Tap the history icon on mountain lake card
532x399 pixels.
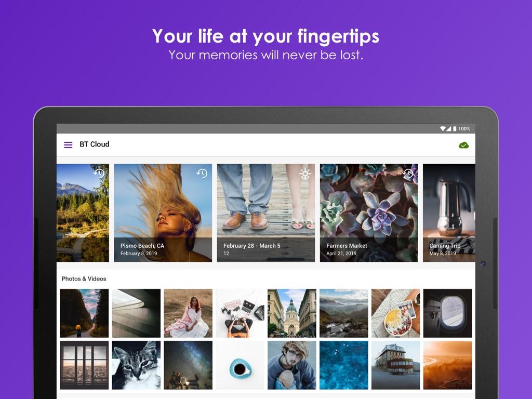click(99, 174)
